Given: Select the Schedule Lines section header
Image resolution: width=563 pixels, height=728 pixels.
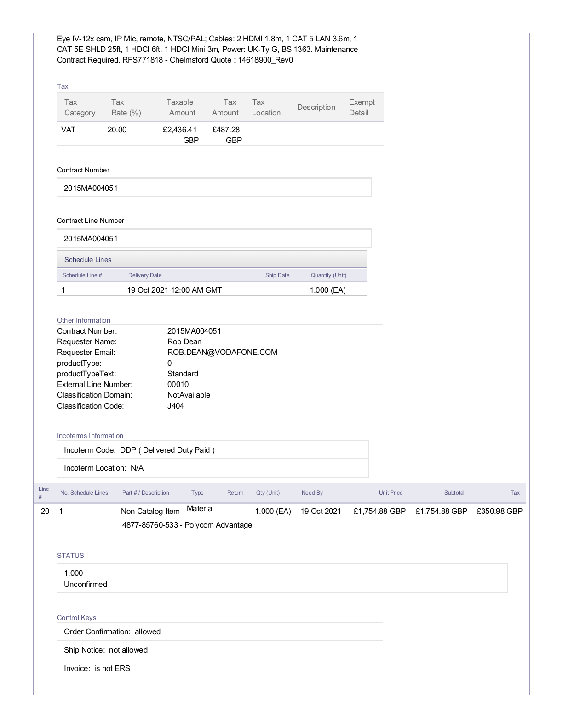Looking at the screenshot, I should 88,260.
